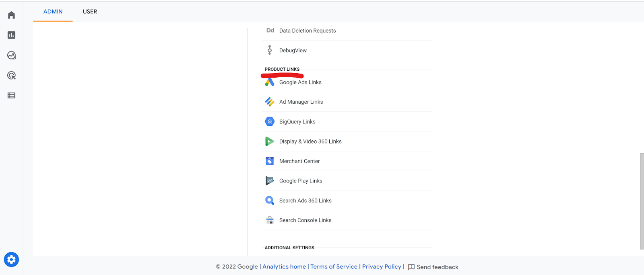
Task: Click the vertical scrollbar thumb
Action: point(642,201)
